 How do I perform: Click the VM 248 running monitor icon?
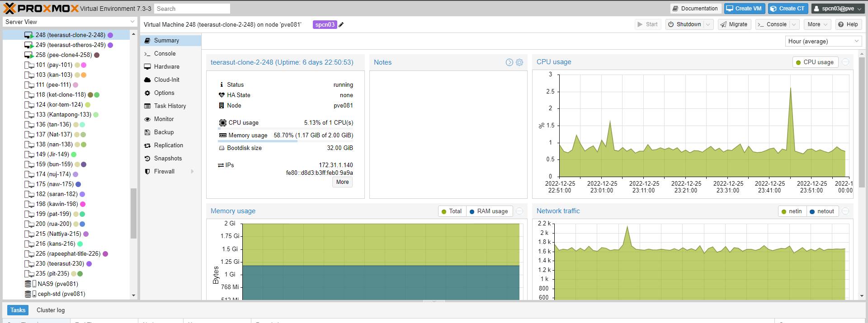coord(29,35)
